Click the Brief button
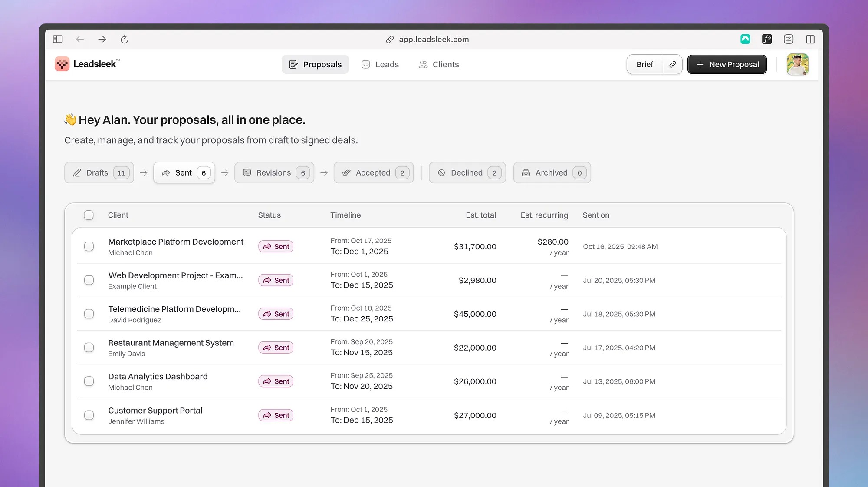Viewport: 868px width, 487px height. 644,64
